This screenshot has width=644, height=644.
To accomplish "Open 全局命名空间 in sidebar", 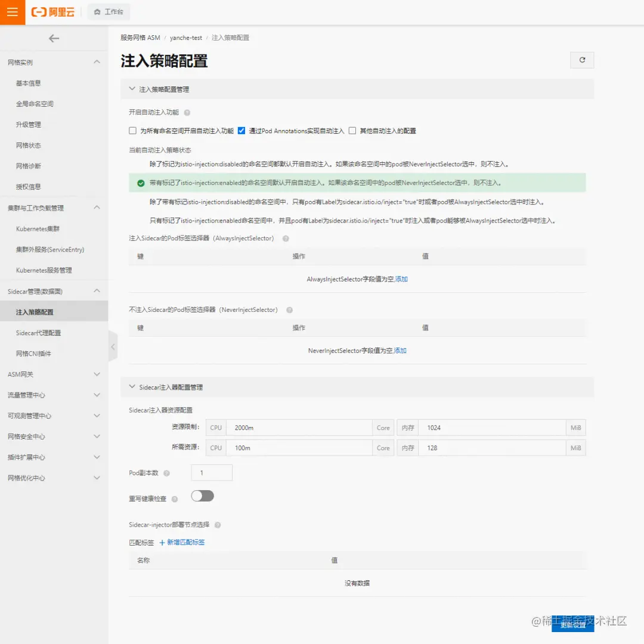I will [35, 104].
